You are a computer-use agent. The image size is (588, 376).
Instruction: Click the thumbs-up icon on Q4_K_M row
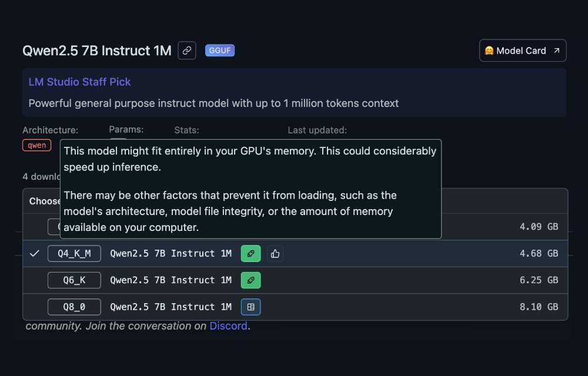pos(275,254)
